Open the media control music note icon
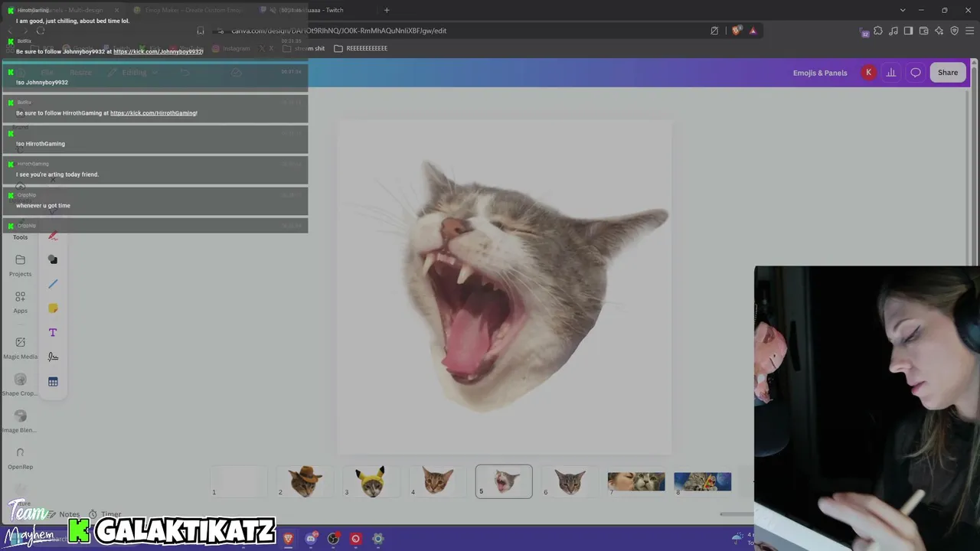The image size is (980, 551). 893,31
